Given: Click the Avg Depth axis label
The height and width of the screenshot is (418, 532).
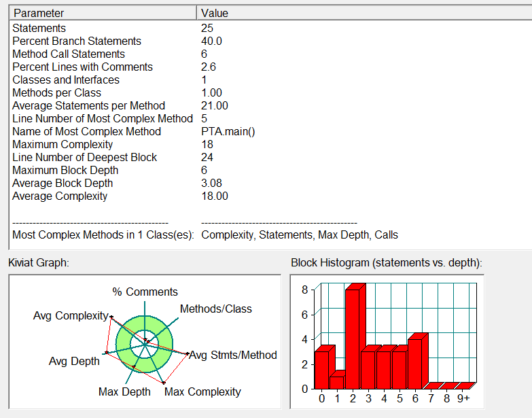Looking at the screenshot, I should click(x=74, y=361).
